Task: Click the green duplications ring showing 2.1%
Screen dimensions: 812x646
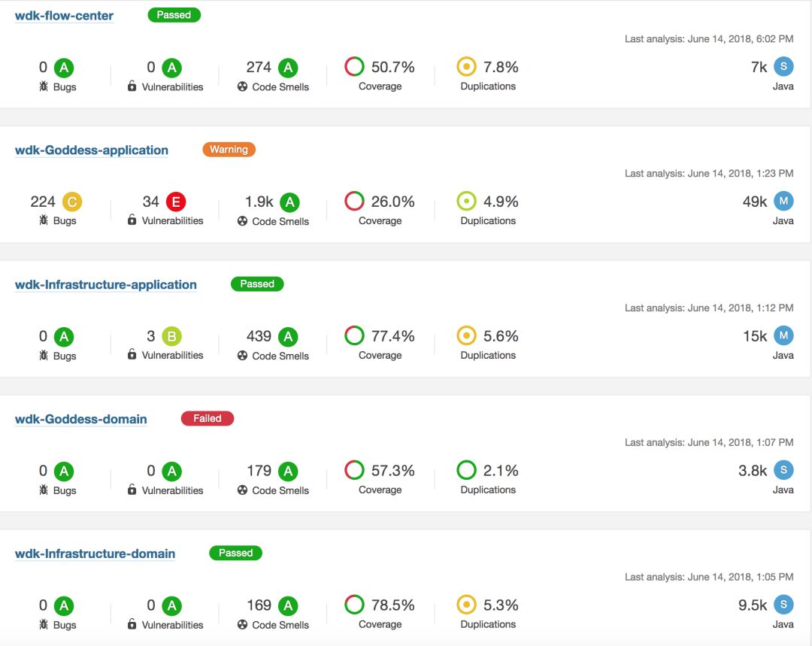Action: 467,471
